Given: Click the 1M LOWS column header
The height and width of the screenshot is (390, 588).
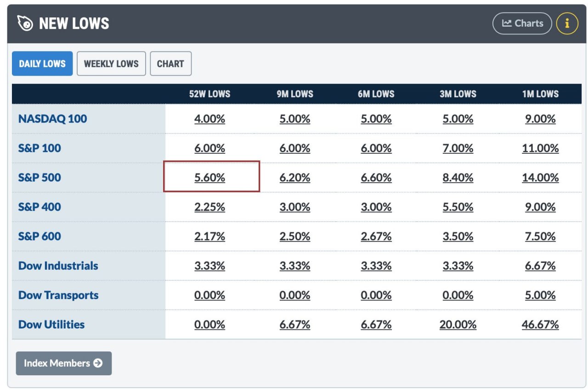Looking at the screenshot, I should click(x=540, y=94).
